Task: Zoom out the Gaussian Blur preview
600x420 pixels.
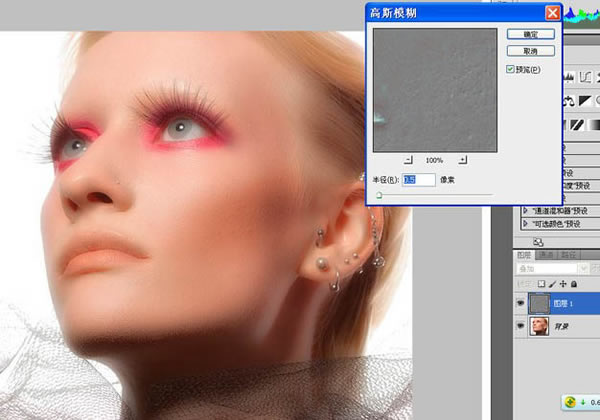Action: (x=408, y=160)
